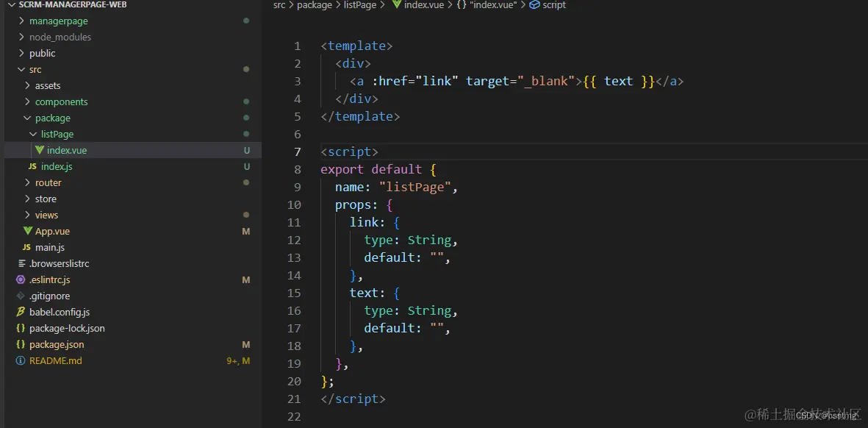Collapse the SCRM-MANAGERPAGE-WEB root folder chevron
The image size is (868, 428).
tap(12, 4)
